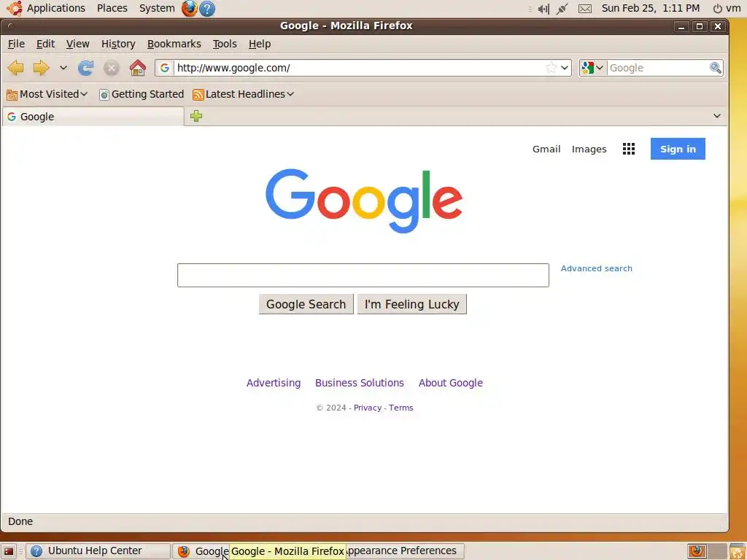Screen dimensions: 747x560
Task: Open the File menu
Action: pyautogui.click(x=16, y=44)
